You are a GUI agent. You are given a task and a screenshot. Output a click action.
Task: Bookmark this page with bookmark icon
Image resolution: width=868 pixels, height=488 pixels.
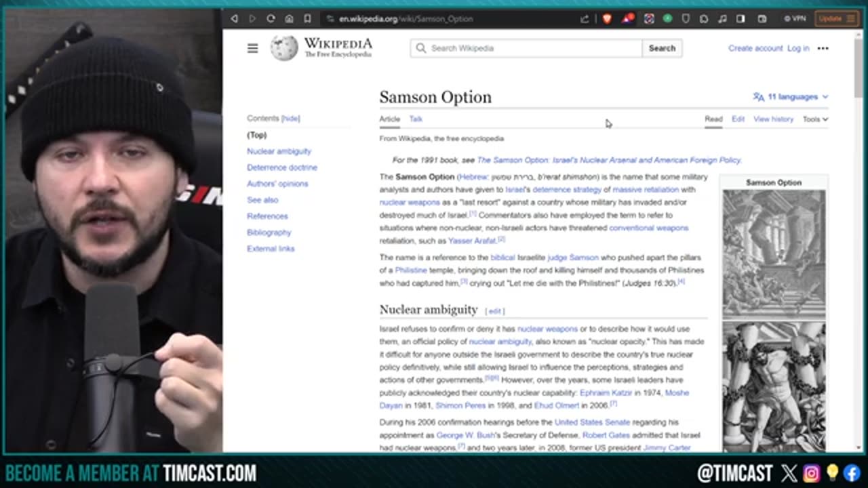307,19
